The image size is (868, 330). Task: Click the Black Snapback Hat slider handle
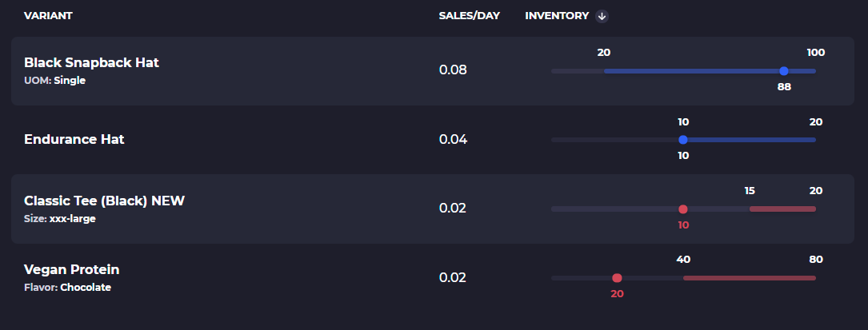point(784,71)
